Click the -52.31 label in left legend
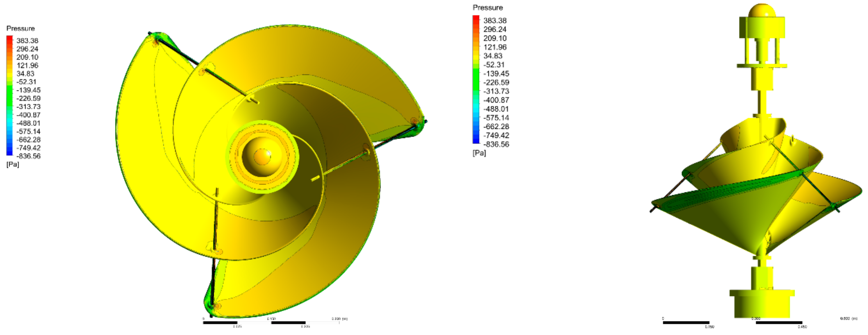868x335 pixels. point(26,82)
